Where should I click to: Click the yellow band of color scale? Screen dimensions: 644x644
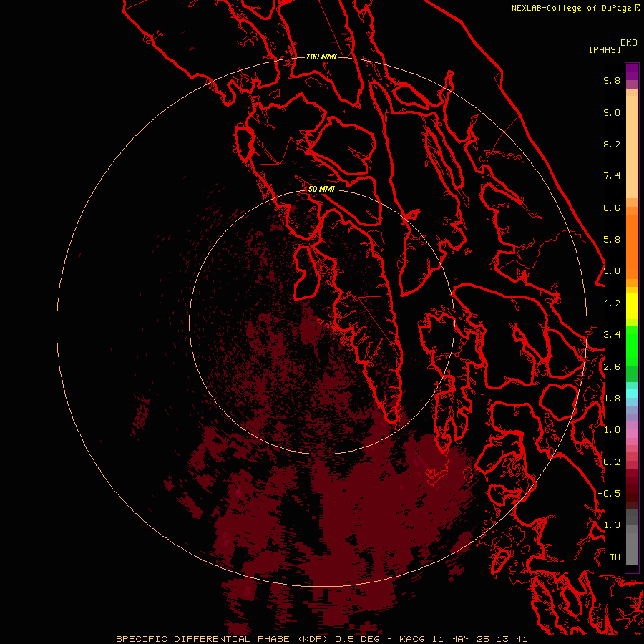(x=632, y=306)
